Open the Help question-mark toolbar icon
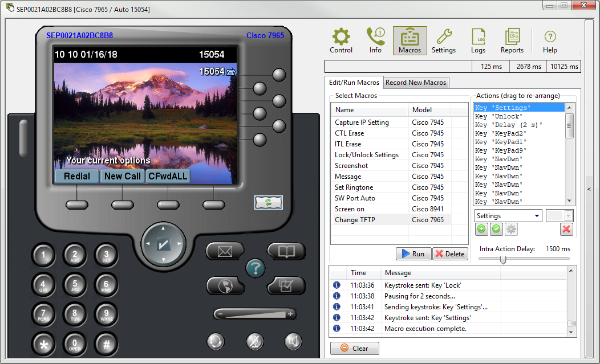Screen dimensions: 600x364 [x=550, y=40]
